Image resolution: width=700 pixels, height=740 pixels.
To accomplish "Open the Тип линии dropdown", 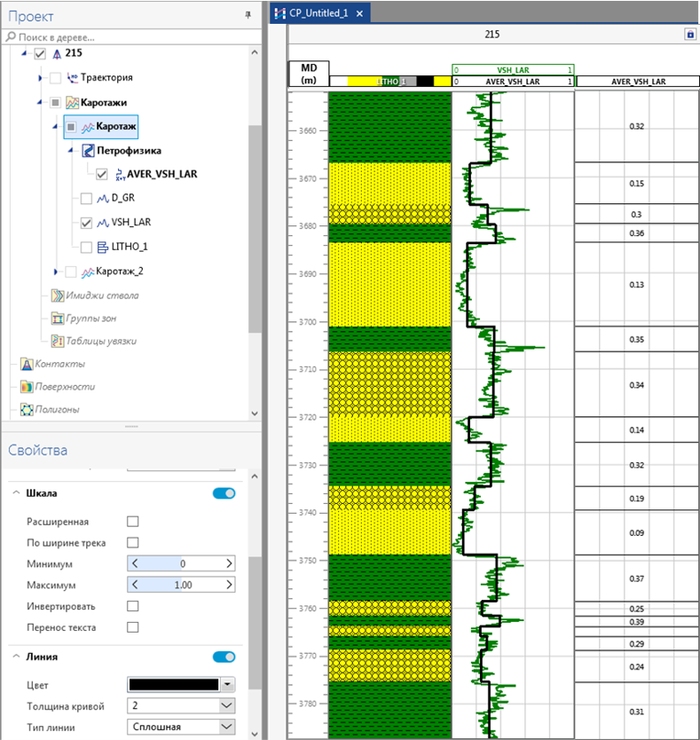I will [226, 727].
